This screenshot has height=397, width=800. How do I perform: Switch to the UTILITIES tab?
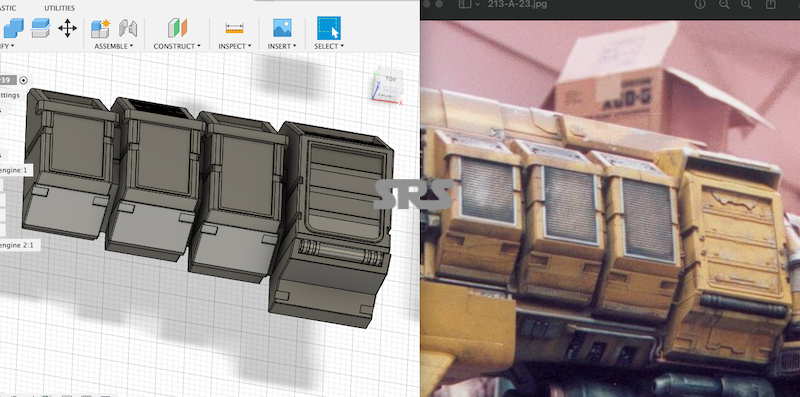tap(59, 8)
